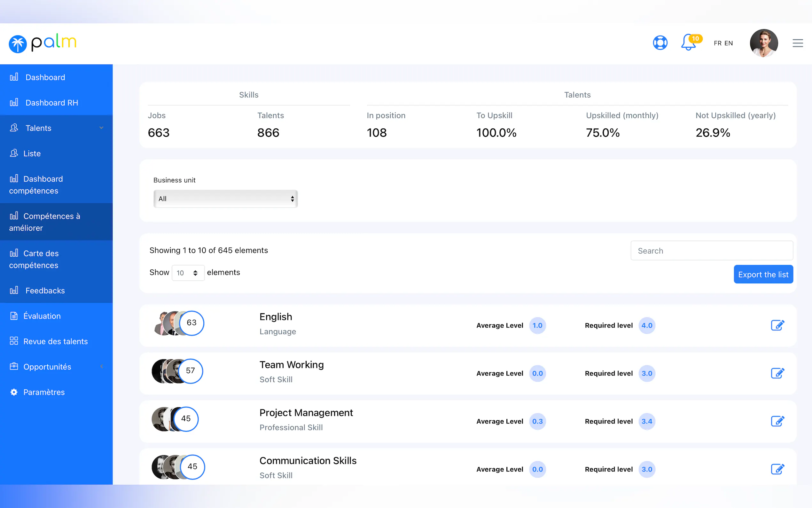Click the edit icon for English skill
The width and height of the screenshot is (812, 508).
pos(777,325)
